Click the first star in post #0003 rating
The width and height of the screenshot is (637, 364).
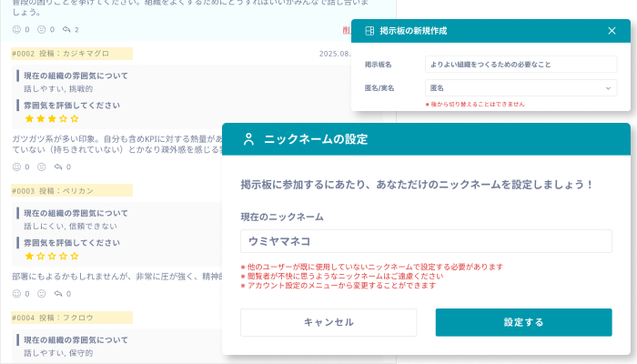click(x=29, y=257)
